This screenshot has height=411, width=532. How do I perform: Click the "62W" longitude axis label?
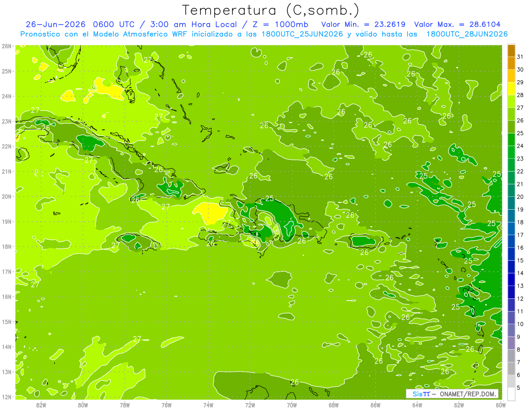click(459, 405)
